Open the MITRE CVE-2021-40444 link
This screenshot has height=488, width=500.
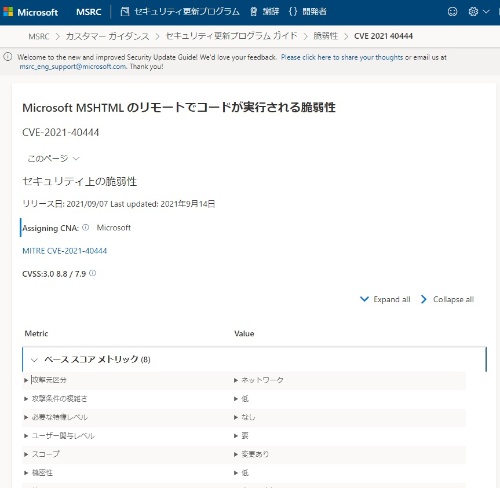pos(65,251)
